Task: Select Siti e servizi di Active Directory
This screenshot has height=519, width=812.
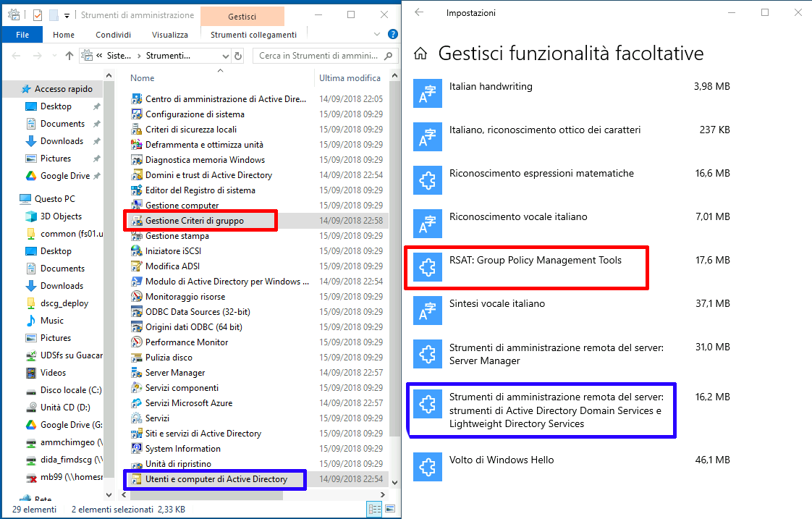Action: (203, 434)
